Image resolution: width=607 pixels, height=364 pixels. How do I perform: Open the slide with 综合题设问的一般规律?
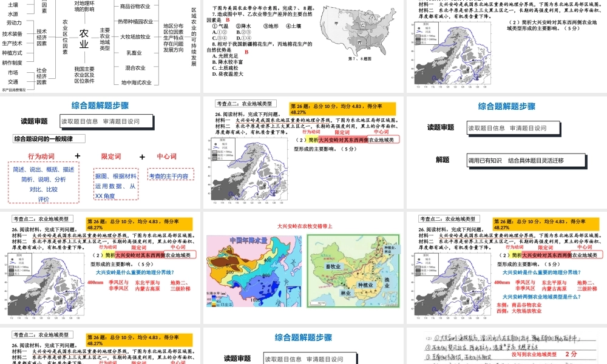[100, 152]
